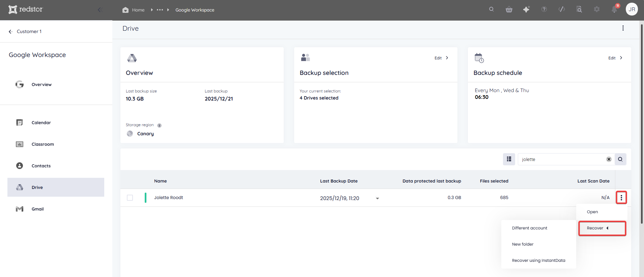Open Jolette Roodt row kebab menu
This screenshot has height=277, width=644.
pyautogui.click(x=621, y=198)
